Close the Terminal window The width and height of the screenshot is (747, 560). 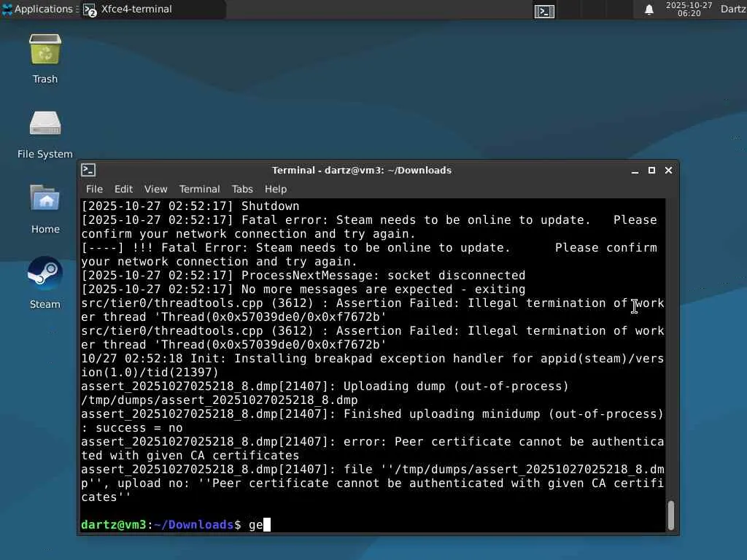668,171
